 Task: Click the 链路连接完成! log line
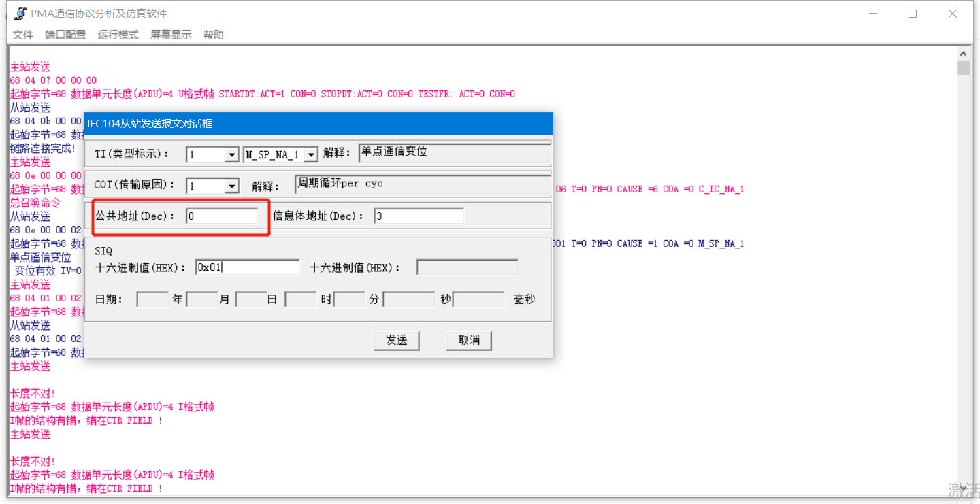click(x=43, y=148)
